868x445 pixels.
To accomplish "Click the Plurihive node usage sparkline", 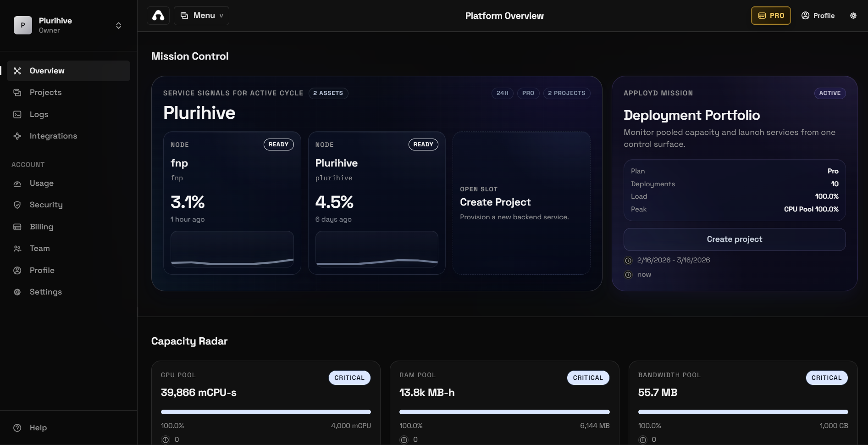I will pos(377,249).
